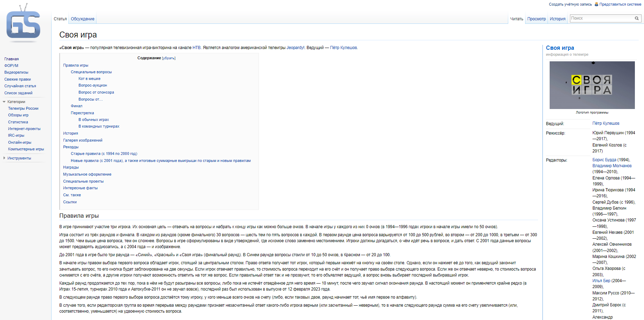Click Пётр Кулешов link in intro
The height and width of the screenshot is (320, 644).
pyautogui.click(x=343, y=48)
